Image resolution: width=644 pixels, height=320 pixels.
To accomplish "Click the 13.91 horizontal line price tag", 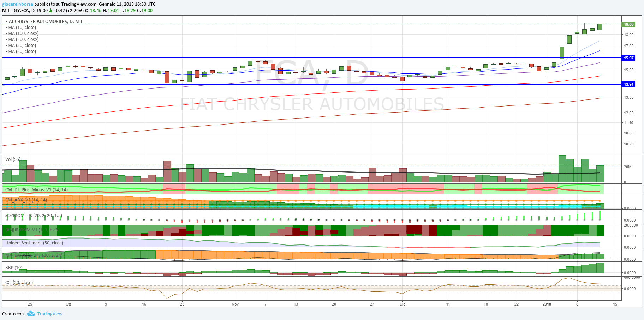I will (628, 84).
